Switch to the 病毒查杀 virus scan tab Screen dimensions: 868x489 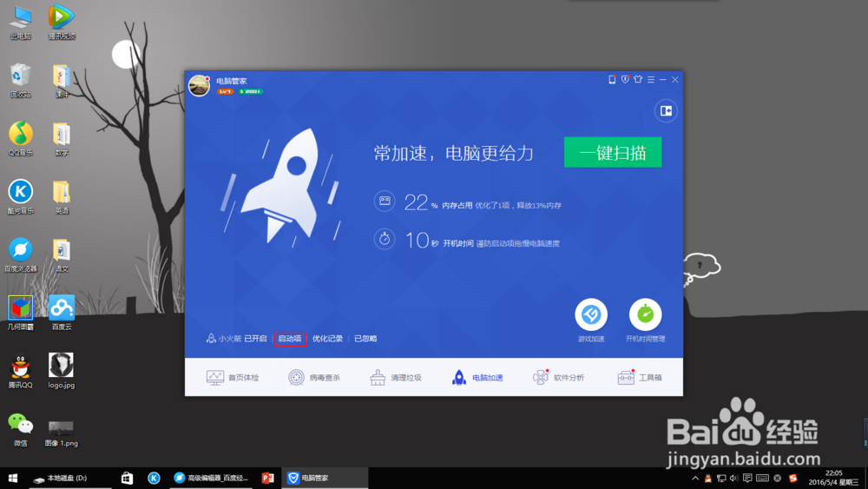click(x=314, y=378)
